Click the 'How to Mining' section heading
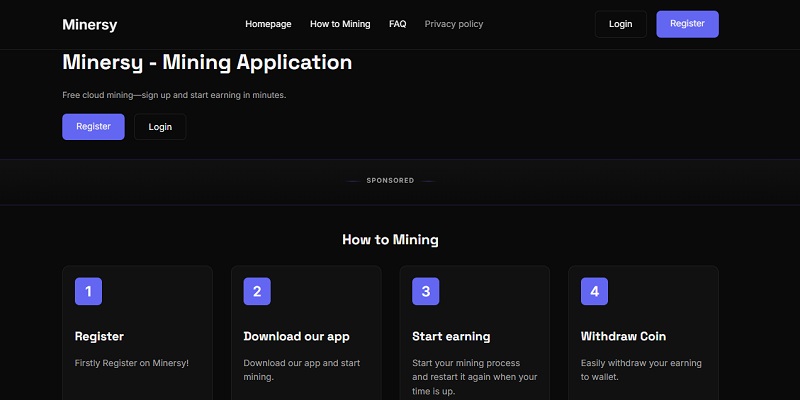 click(390, 240)
